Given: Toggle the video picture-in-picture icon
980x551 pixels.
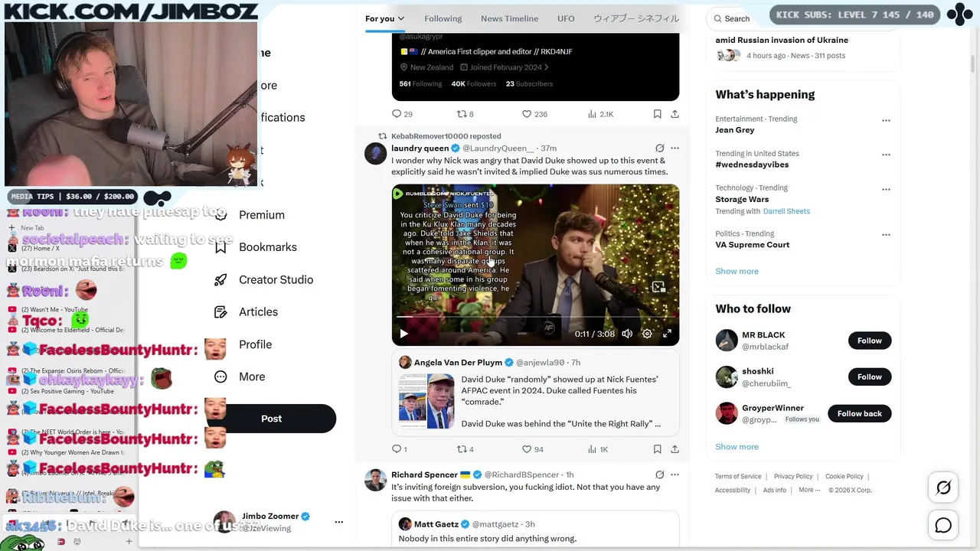Looking at the screenshot, I should 658,287.
